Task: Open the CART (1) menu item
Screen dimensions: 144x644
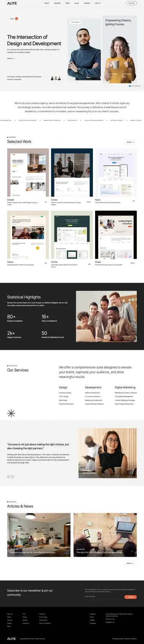Action: tap(98, 3)
